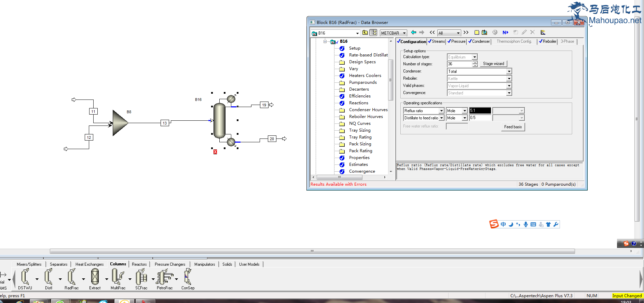Image resolution: width=644 pixels, height=303 pixels.
Task: Go forward with the gray right arrow
Action: click(x=422, y=32)
